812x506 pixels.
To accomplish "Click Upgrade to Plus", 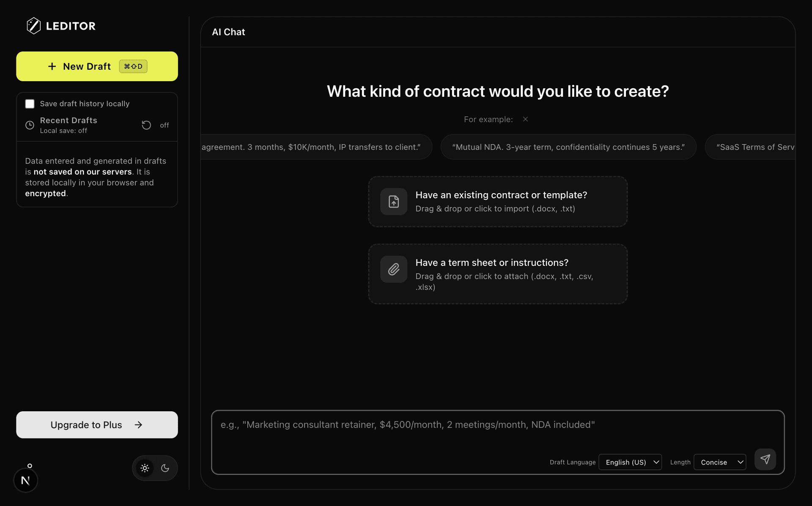I will (x=96, y=425).
